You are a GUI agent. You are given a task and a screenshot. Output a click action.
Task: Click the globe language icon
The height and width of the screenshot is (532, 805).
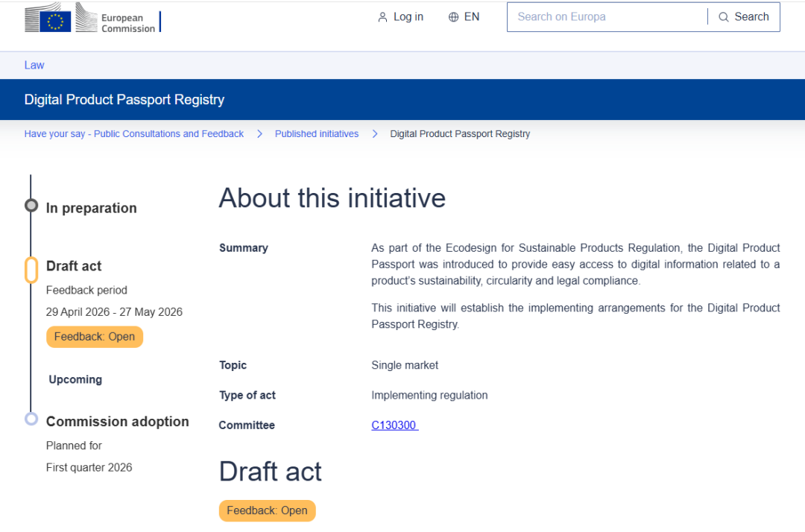[x=453, y=17]
